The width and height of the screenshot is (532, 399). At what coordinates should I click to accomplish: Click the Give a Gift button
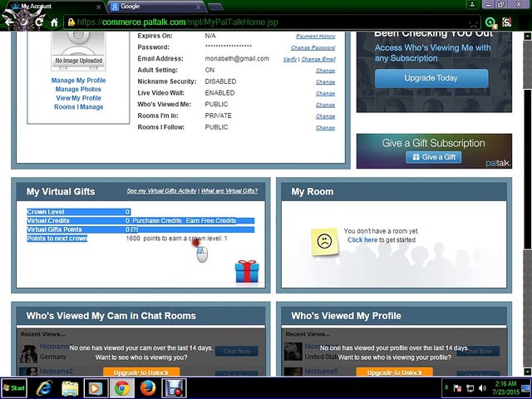click(x=434, y=157)
